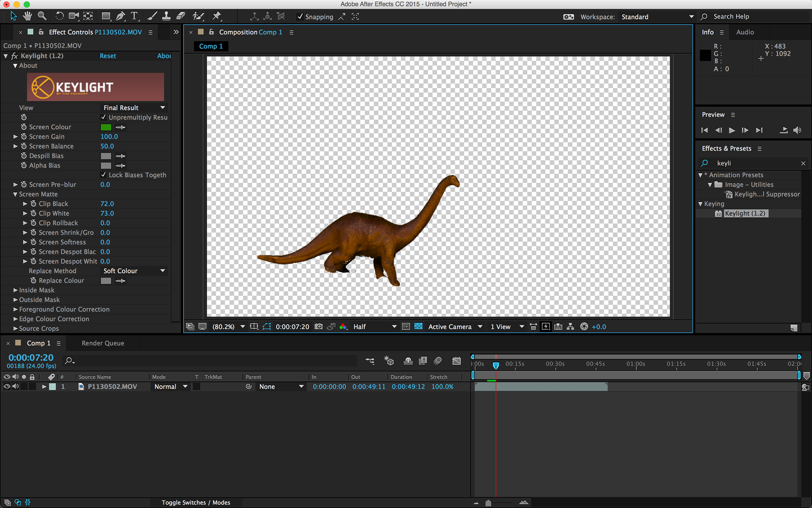Toggle the transparency grid button
Viewport: 812px width, 508px height.
click(418, 326)
